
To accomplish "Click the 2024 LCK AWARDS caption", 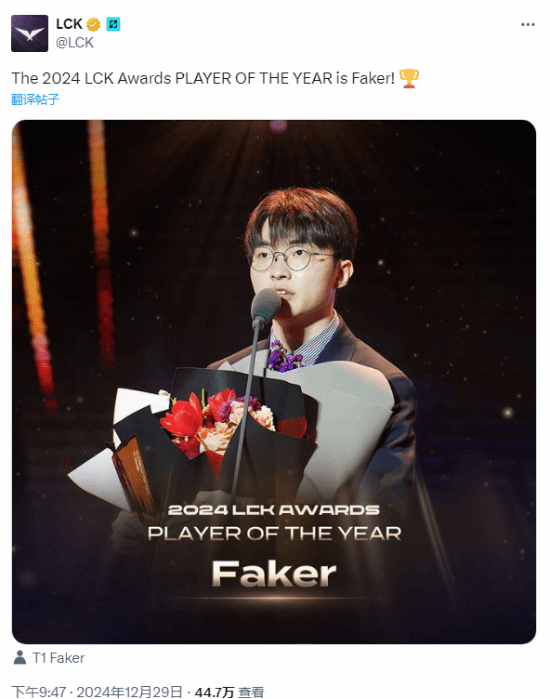I will coord(274,510).
